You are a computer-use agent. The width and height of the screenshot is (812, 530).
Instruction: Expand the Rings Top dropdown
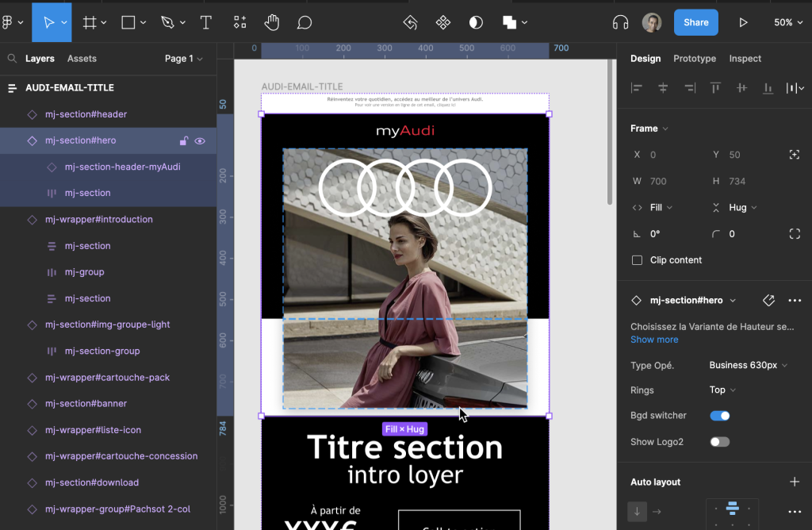pos(722,390)
